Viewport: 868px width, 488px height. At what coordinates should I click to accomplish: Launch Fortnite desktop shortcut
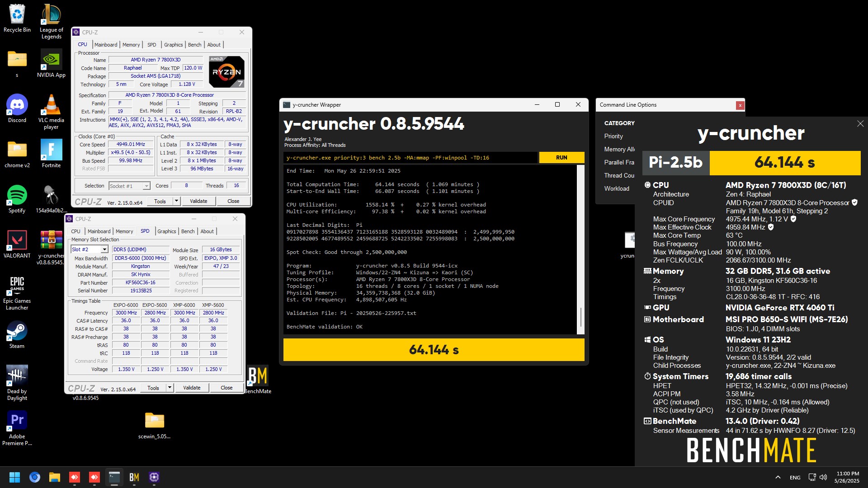[51, 154]
